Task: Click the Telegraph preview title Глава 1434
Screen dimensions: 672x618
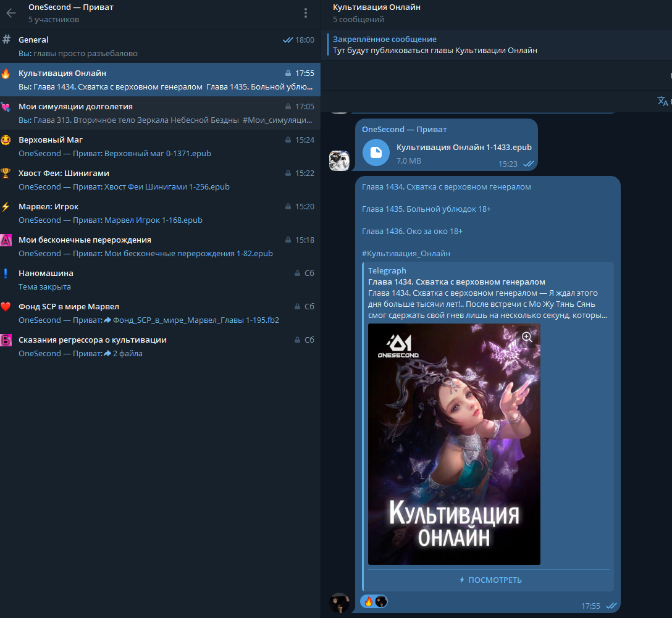Action: [456, 282]
